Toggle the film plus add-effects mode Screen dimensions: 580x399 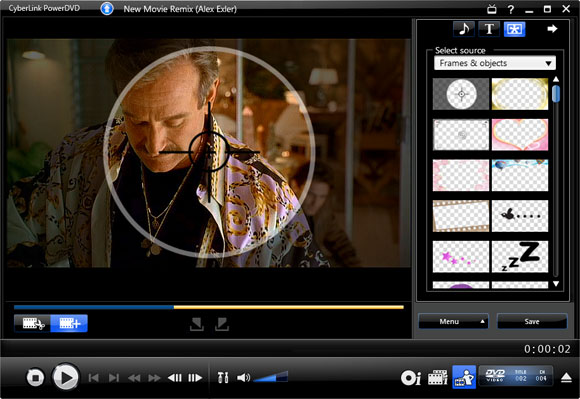click(69, 324)
